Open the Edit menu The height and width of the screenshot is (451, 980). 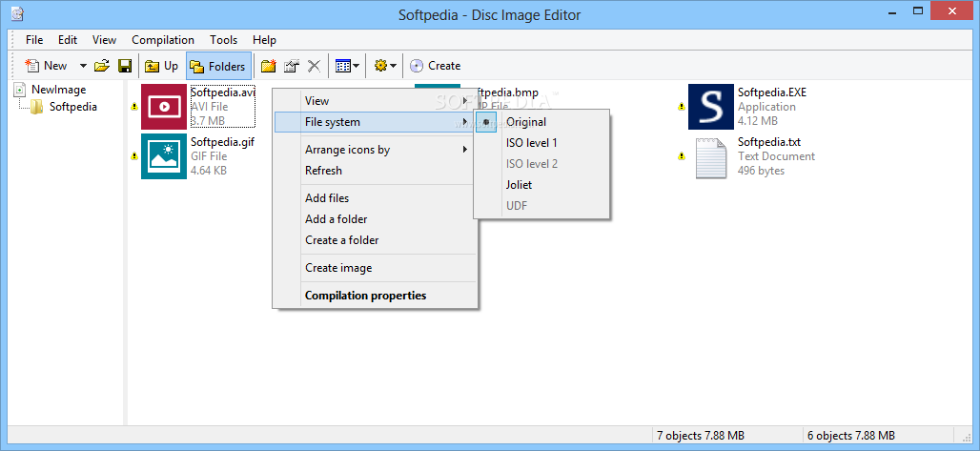pos(68,40)
